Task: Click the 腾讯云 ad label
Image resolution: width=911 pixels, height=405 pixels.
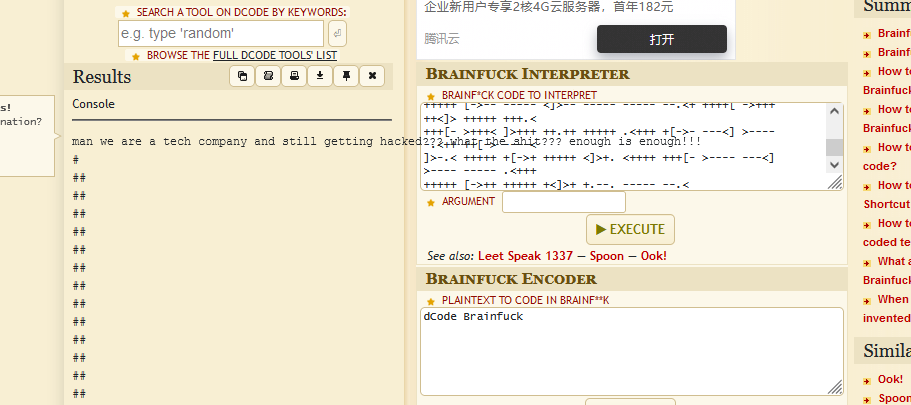Action: 442,39
